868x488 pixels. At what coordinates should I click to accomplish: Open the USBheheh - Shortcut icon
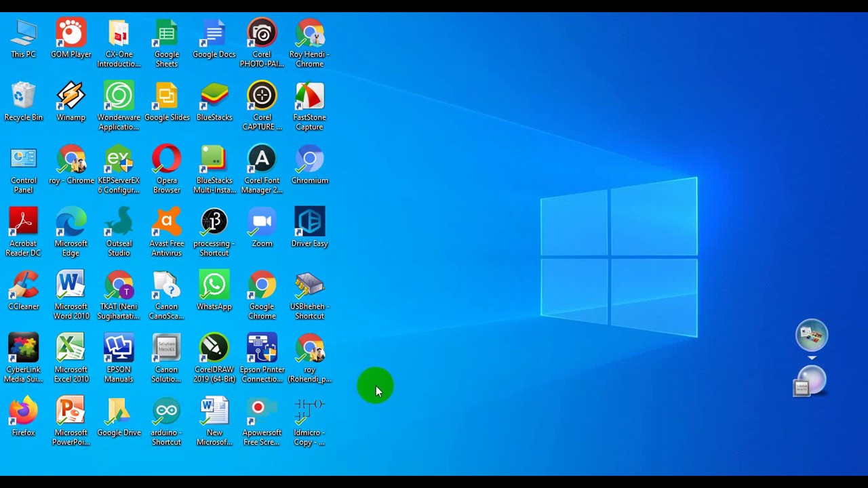pos(309,296)
